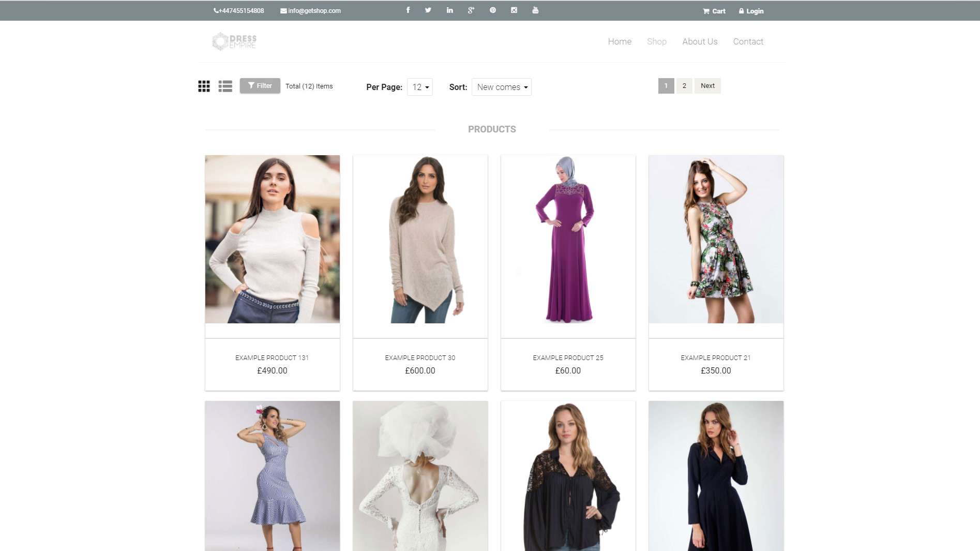Click the Next pagination button
The image size is (980, 551).
click(x=707, y=86)
